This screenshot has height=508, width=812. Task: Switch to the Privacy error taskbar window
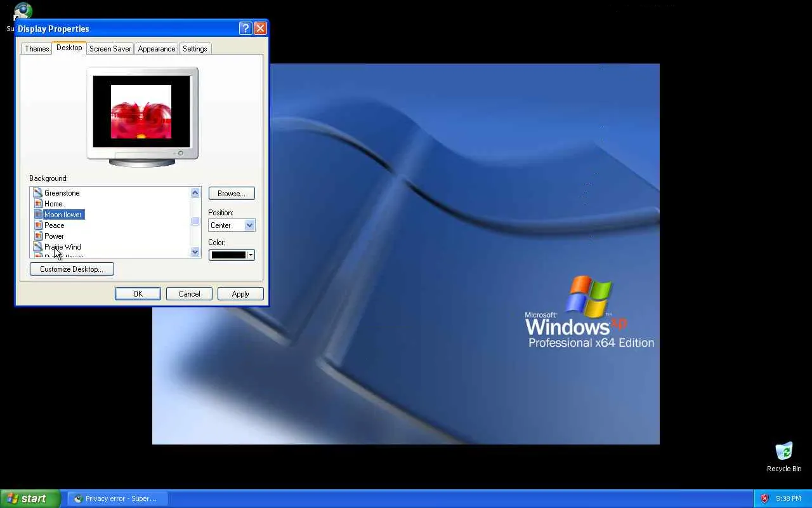click(x=117, y=498)
